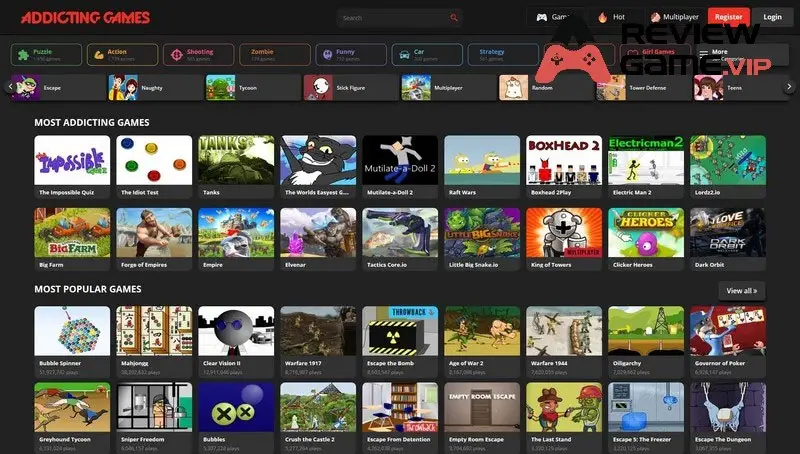Open the Teens tag icon

709,87
